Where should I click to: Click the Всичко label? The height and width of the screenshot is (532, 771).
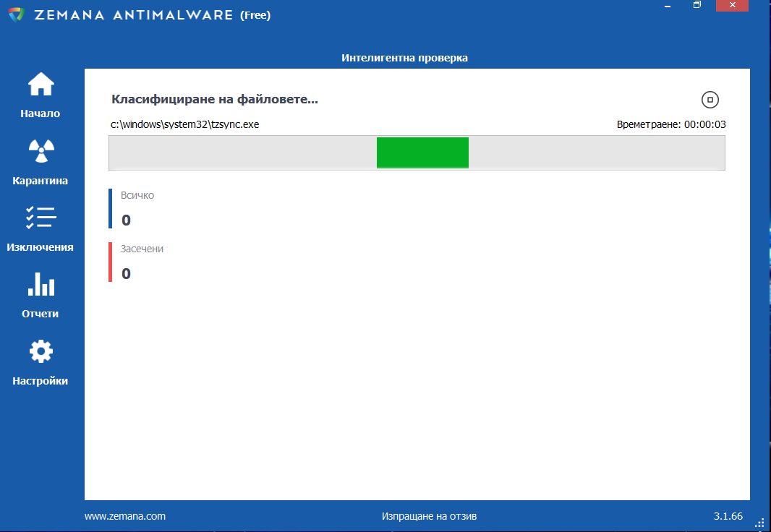coord(137,195)
